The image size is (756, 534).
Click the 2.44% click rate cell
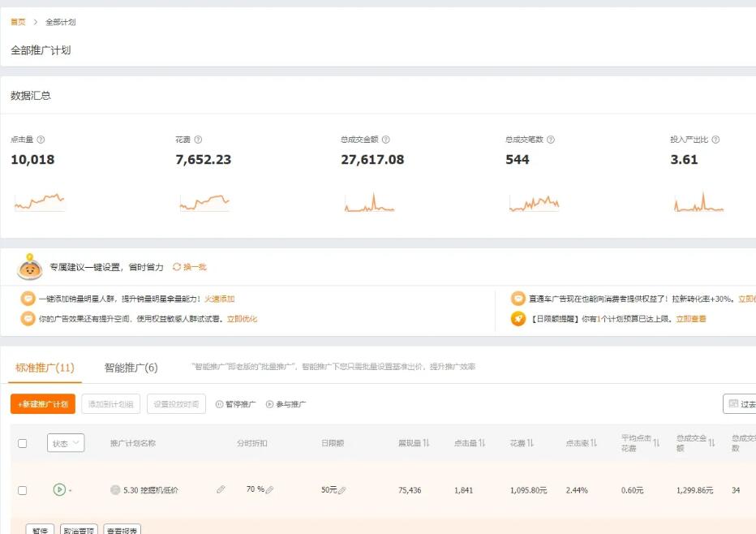pos(577,490)
